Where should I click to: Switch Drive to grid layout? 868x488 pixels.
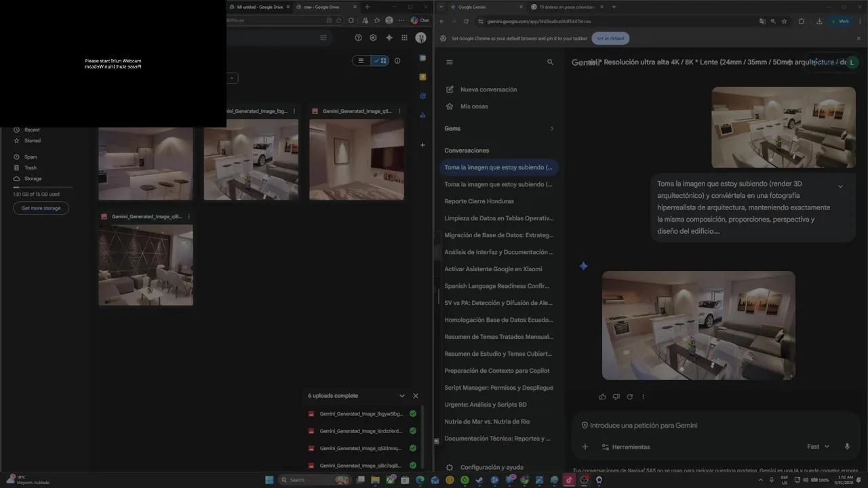click(380, 61)
